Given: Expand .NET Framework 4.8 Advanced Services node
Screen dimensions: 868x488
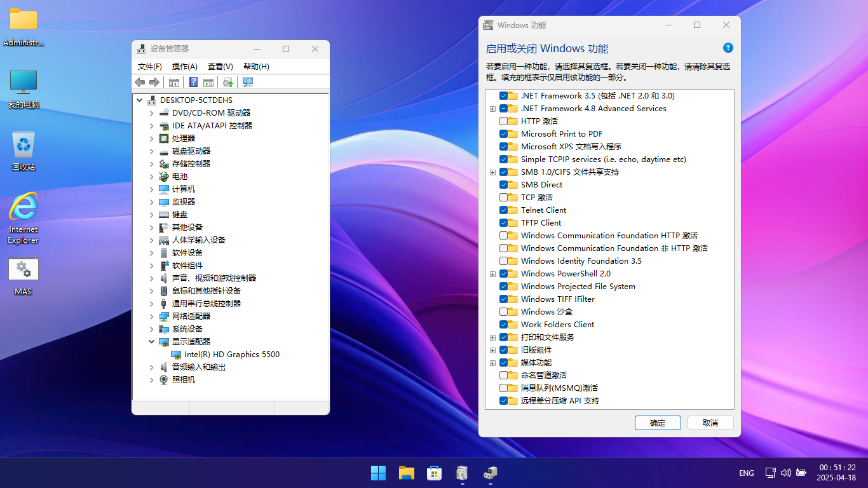Looking at the screenshot, I should click(492, 109).
